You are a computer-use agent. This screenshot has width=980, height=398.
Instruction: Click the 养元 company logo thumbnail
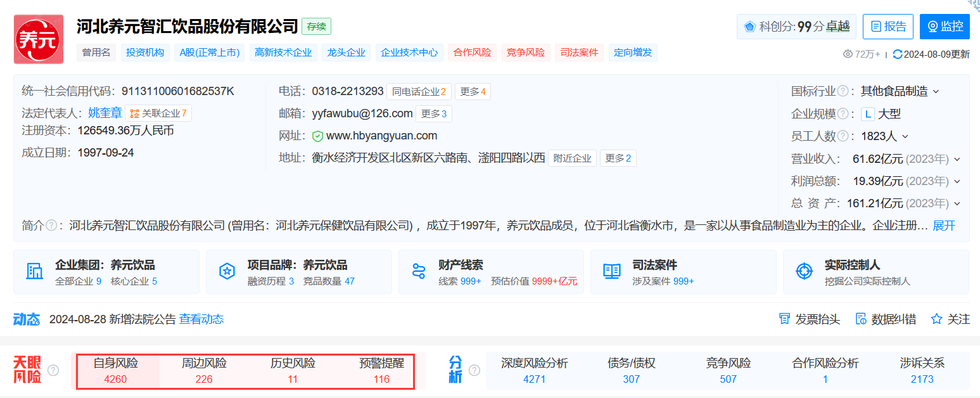click(x=39, y=39)
